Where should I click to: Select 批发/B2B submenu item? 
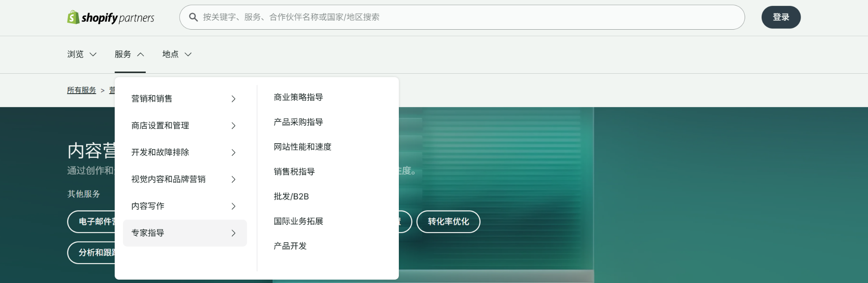[x=291, y=197]
